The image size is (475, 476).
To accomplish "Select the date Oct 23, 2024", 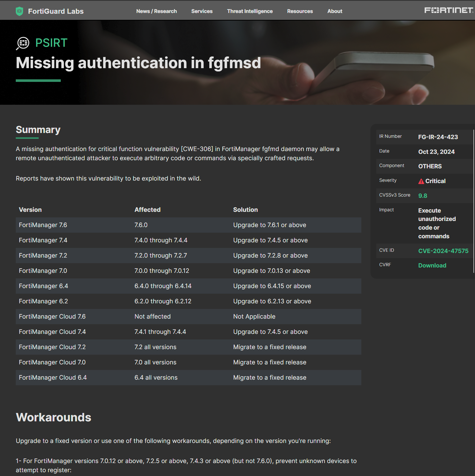I will 436,152.
